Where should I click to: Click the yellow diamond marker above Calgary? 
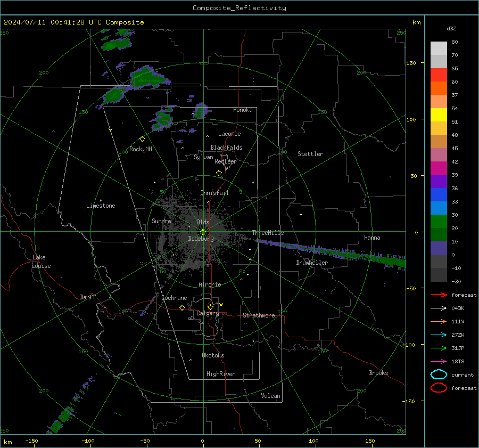pos(210,307)
